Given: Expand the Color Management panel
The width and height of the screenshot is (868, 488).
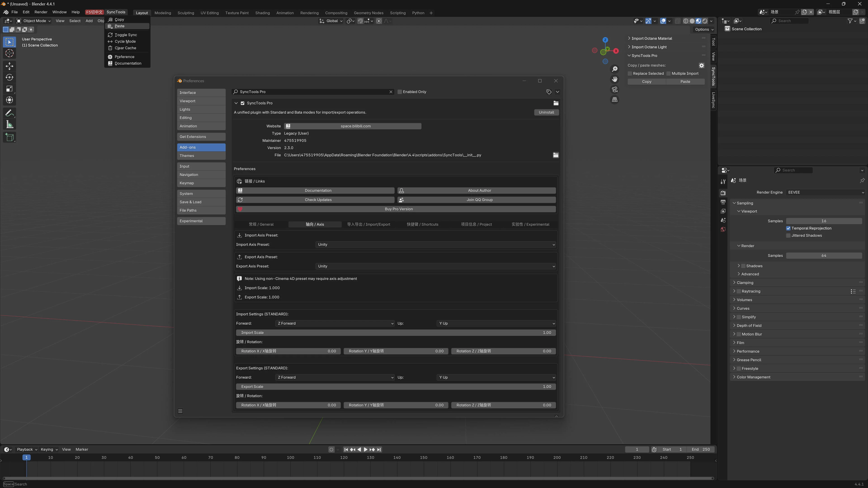Looking at the screenshot, I should click(753, 377).
